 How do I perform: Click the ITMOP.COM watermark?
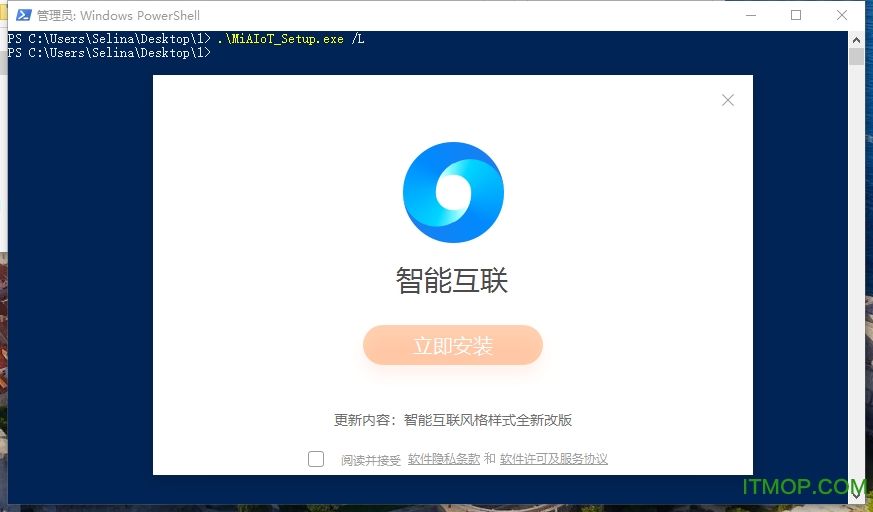803,488
